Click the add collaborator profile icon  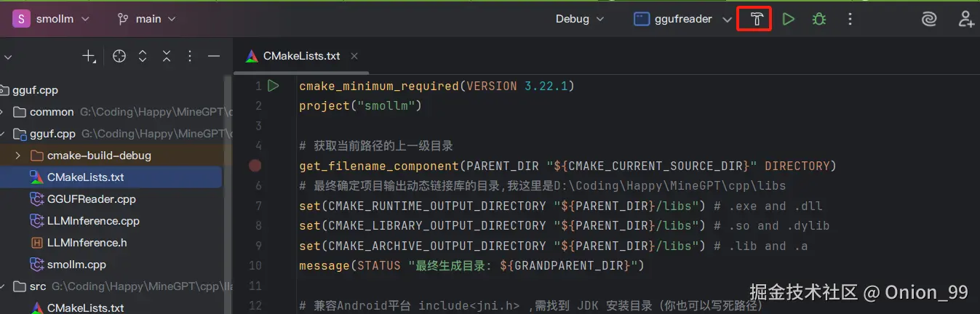tap(966, 20)
